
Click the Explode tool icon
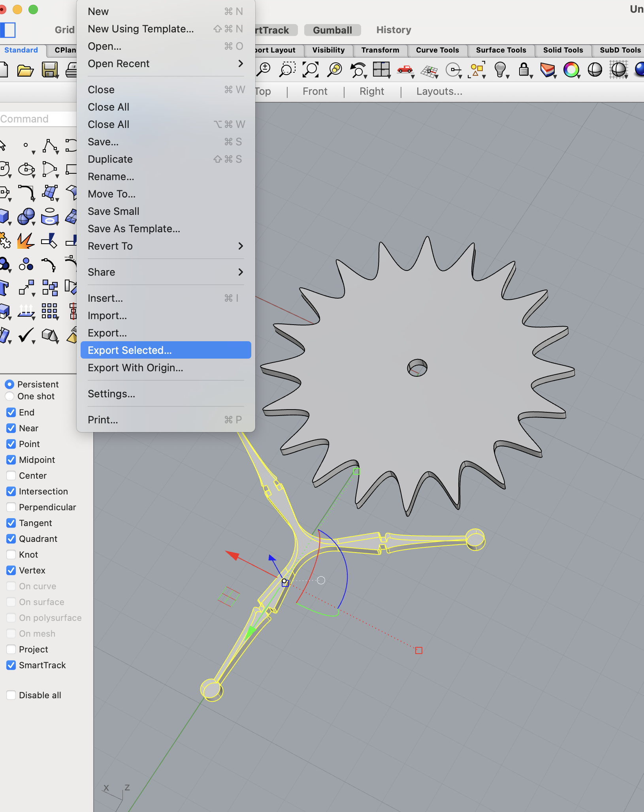(x=26, y=241)
